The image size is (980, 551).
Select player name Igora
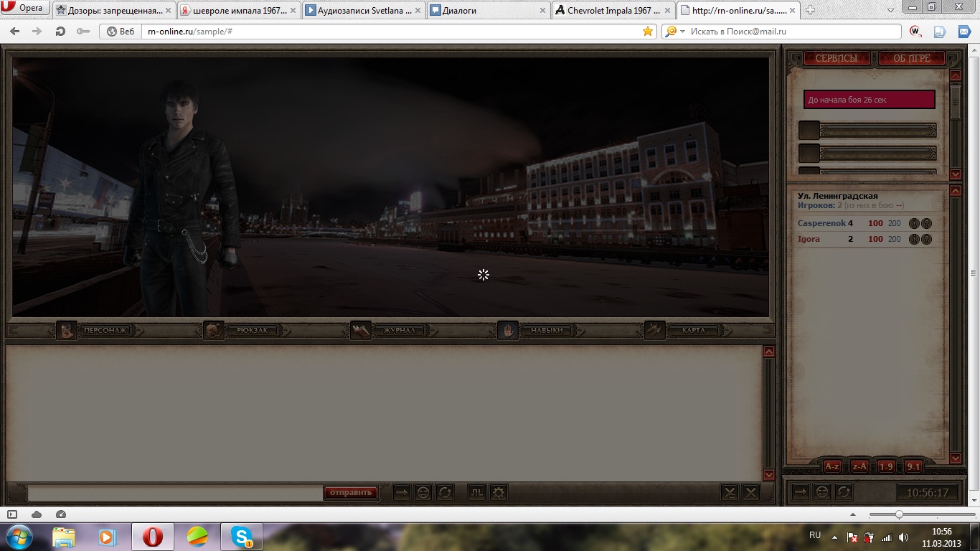coord(809,239)
